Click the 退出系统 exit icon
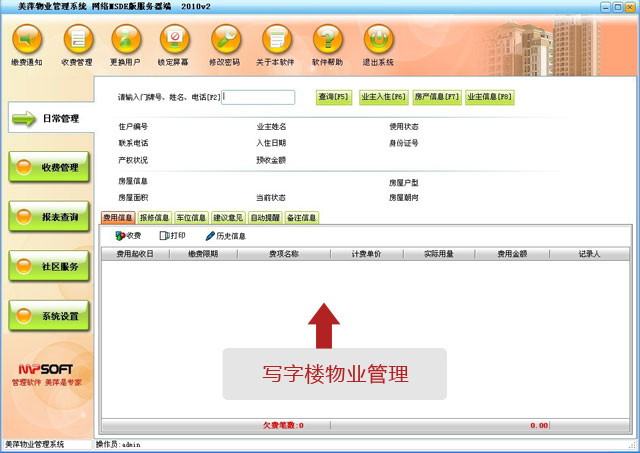Viewport: 640px width, 453px height. pyautogui.click(x=377, y=40)
